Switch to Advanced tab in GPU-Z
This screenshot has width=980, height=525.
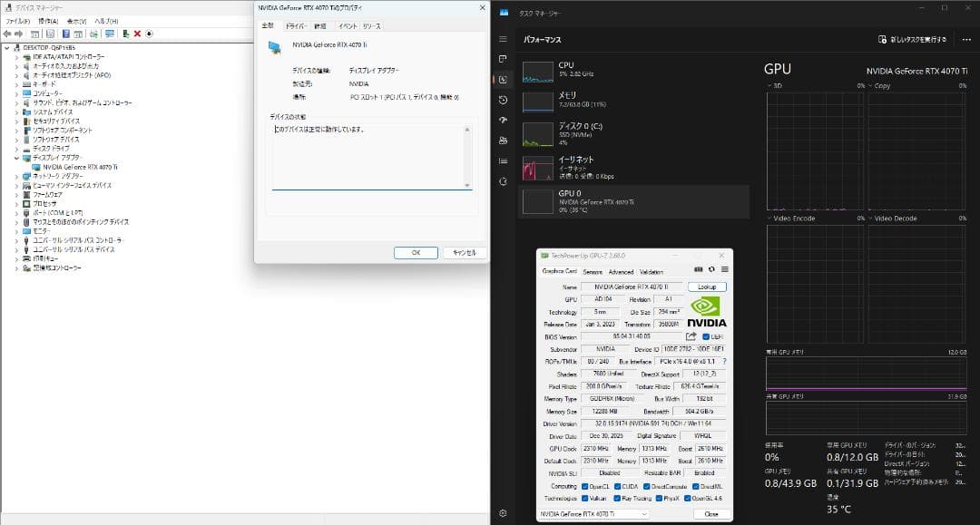tap(621, 272)
